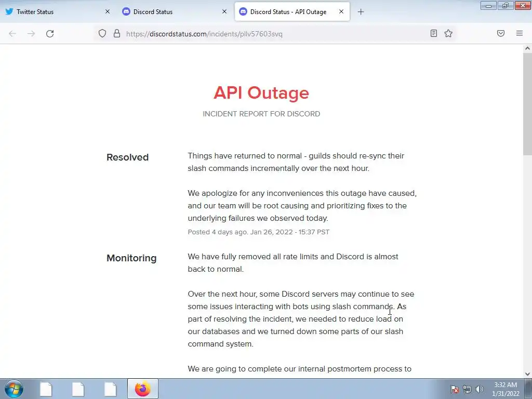Click 'complete our internal postmortem' line
Screen dimensions: 532x399
pos(300,369)
